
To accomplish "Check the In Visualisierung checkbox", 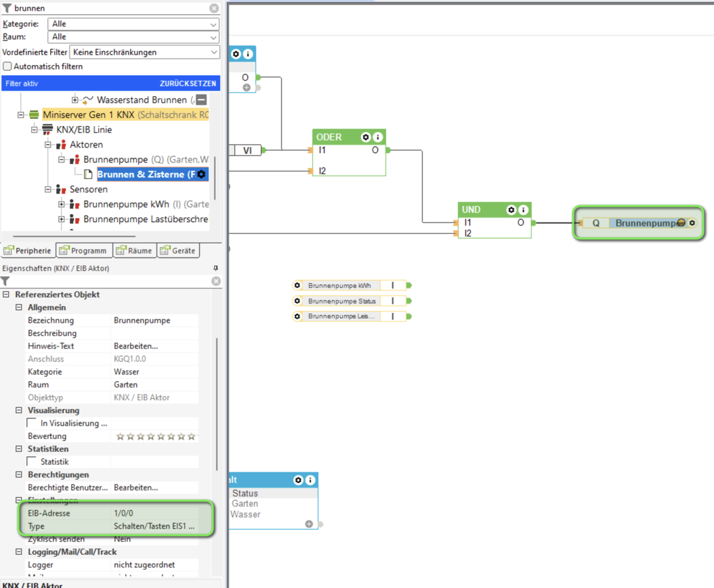I will 32,423.
